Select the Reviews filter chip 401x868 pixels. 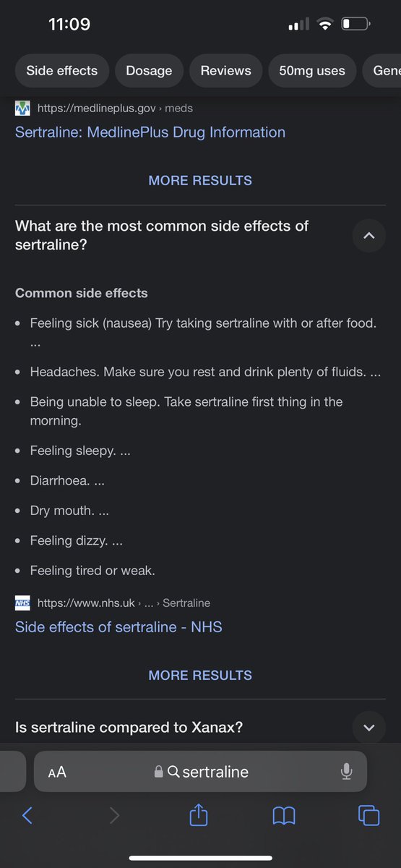coord(226,71)
